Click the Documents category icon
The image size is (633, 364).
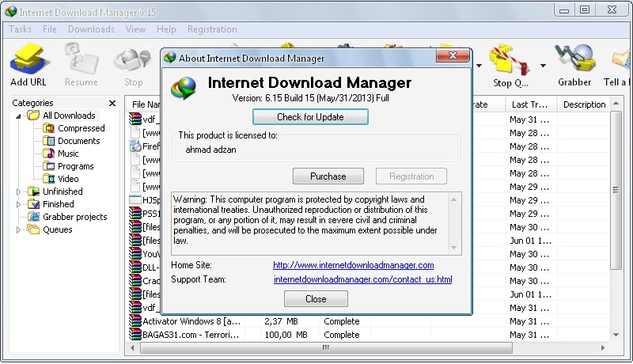pyautogui.click(x=49, y=141)
